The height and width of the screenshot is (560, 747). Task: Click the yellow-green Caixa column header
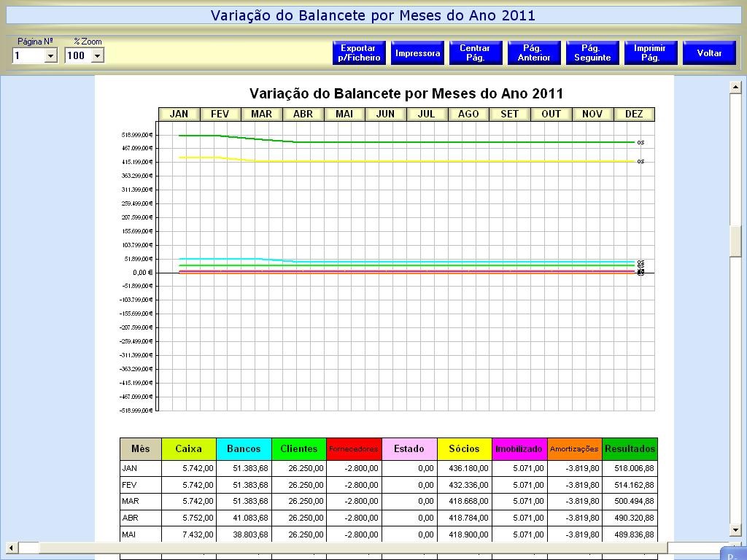coord(189,449)
